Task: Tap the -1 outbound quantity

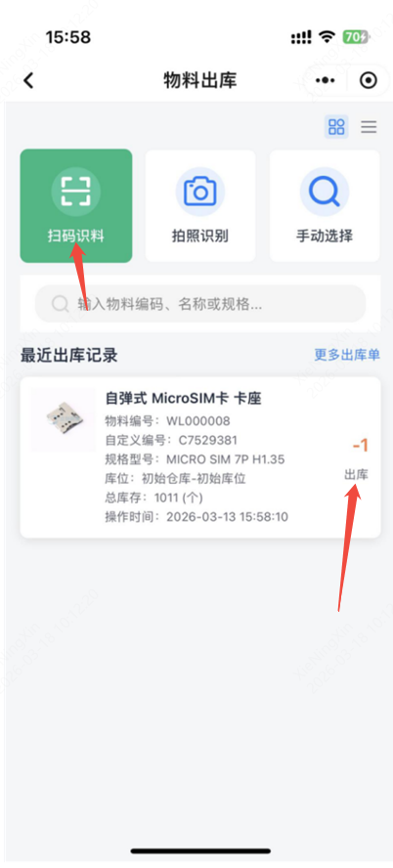Action: tap(361, 446)
